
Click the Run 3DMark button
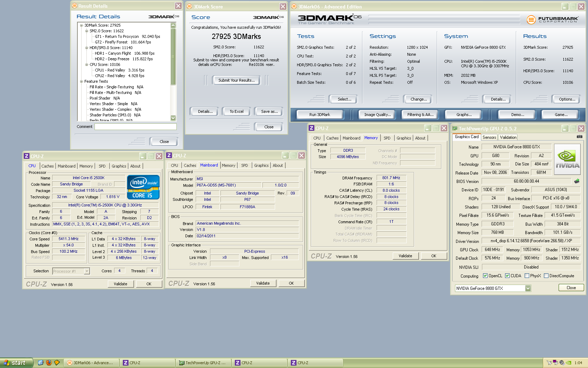(x=320, y=115)
